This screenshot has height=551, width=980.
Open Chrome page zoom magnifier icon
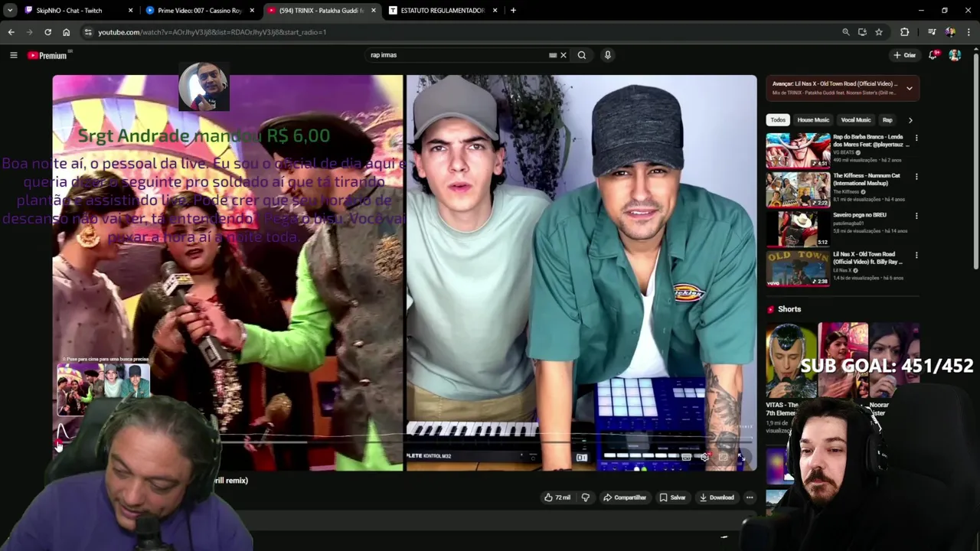pyautogui.click(x=845, y=32)
